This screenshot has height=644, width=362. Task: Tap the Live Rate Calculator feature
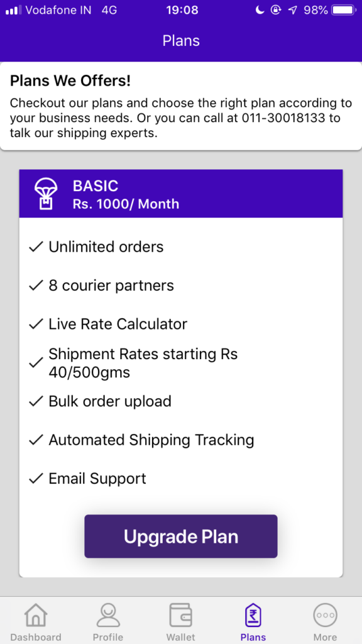(118, 324)
